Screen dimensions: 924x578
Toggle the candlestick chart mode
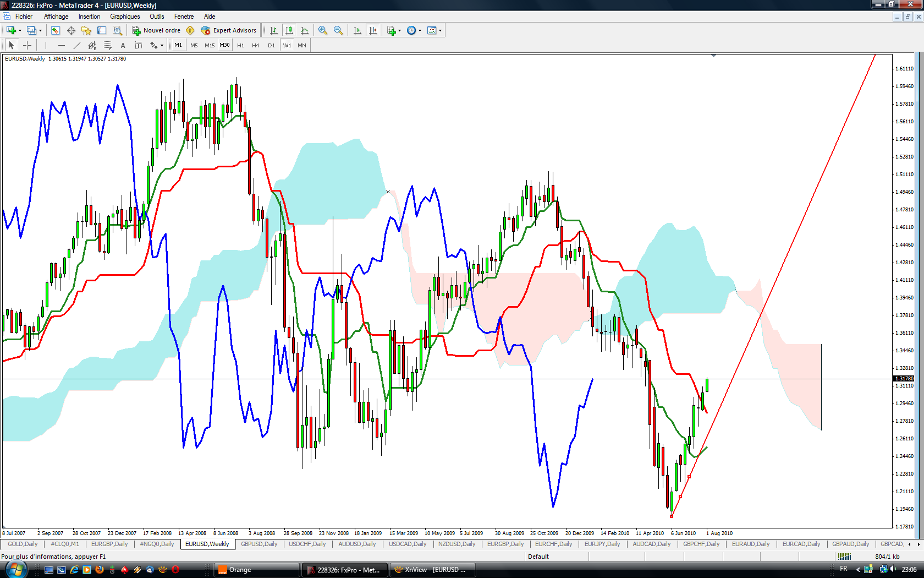(x=289, y=30)
